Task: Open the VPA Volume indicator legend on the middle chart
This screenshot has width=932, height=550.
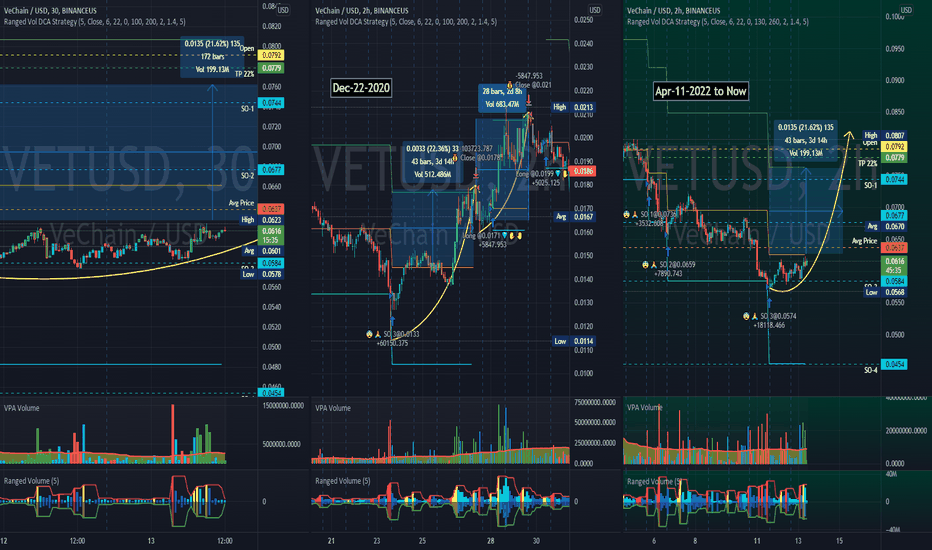Action: pos(333,408)
